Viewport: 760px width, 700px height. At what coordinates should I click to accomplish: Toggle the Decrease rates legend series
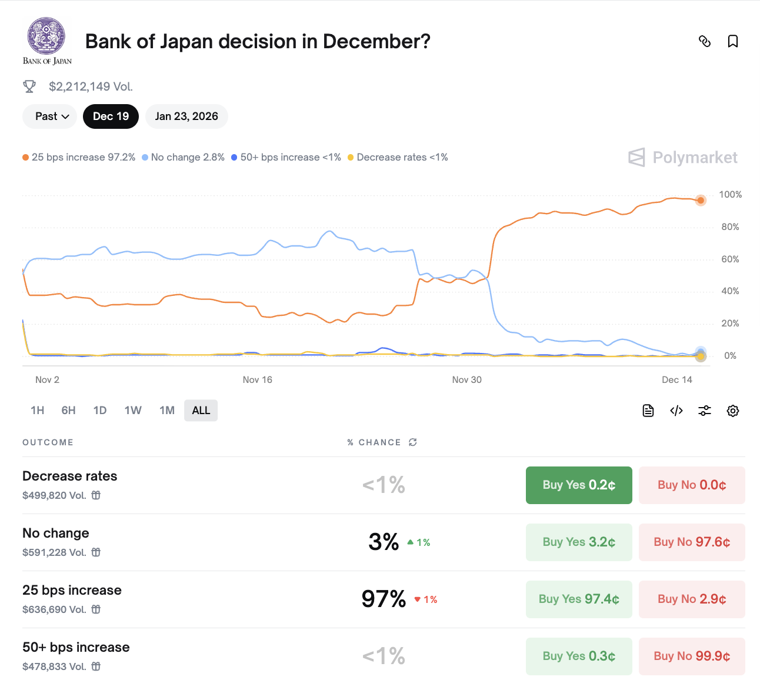[398, 157]
